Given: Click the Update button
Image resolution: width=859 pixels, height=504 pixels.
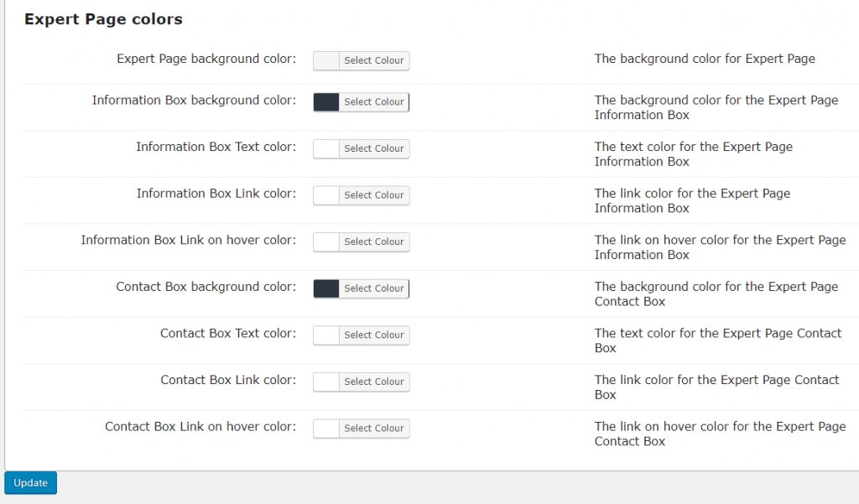Looking at the screenshot, I should (30, 483).
